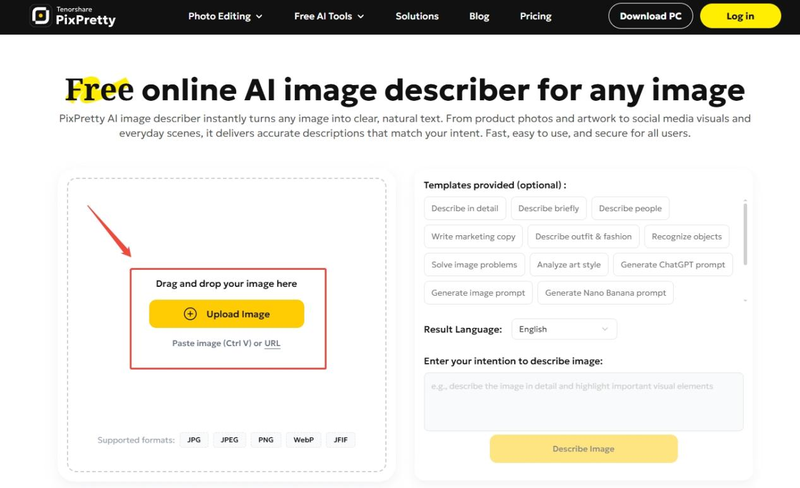Choose the Generate ChatGPT prompt template
Image resolution: width=800 pixels, height=488 pixels.
point(672,265)
